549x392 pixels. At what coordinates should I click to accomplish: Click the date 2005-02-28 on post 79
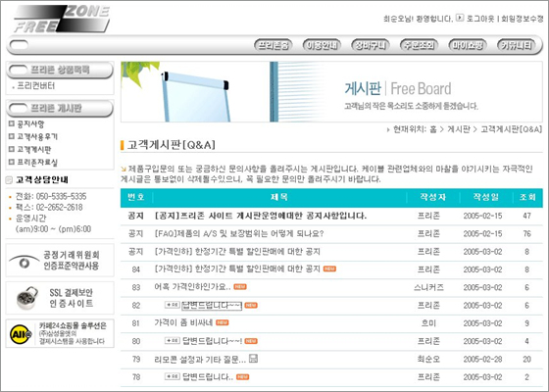click(x=482, y=359)
